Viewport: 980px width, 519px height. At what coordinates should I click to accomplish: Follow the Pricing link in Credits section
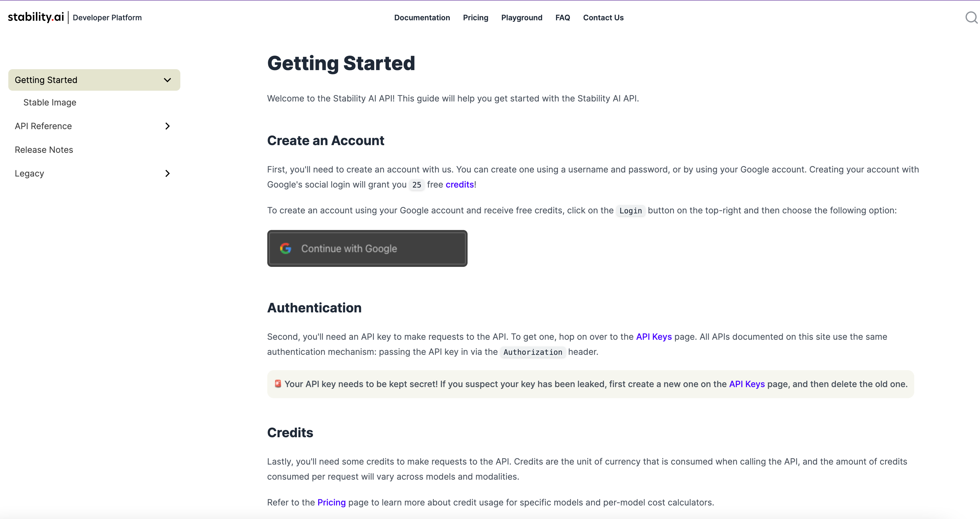coord(331,503)
